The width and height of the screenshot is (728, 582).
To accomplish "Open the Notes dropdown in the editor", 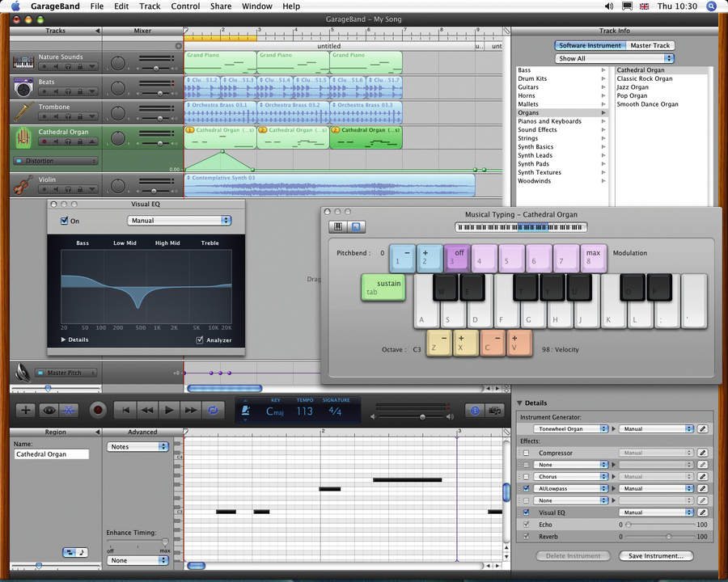I will click(x=138, y=446).
